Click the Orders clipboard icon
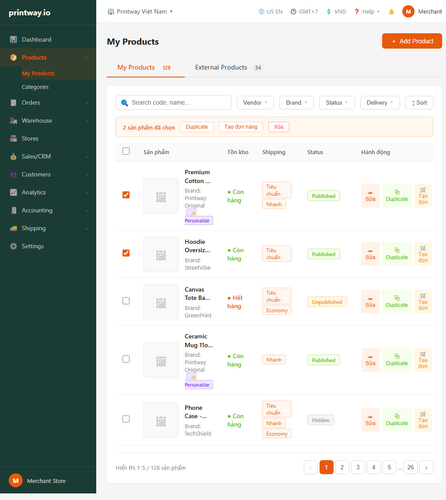 coord(13,103)
